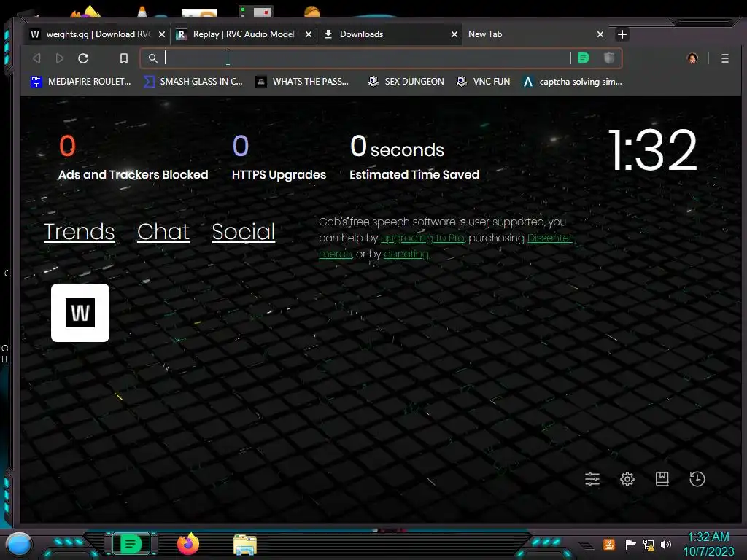Open the Action Center flag icon

(x=630, y=544)
